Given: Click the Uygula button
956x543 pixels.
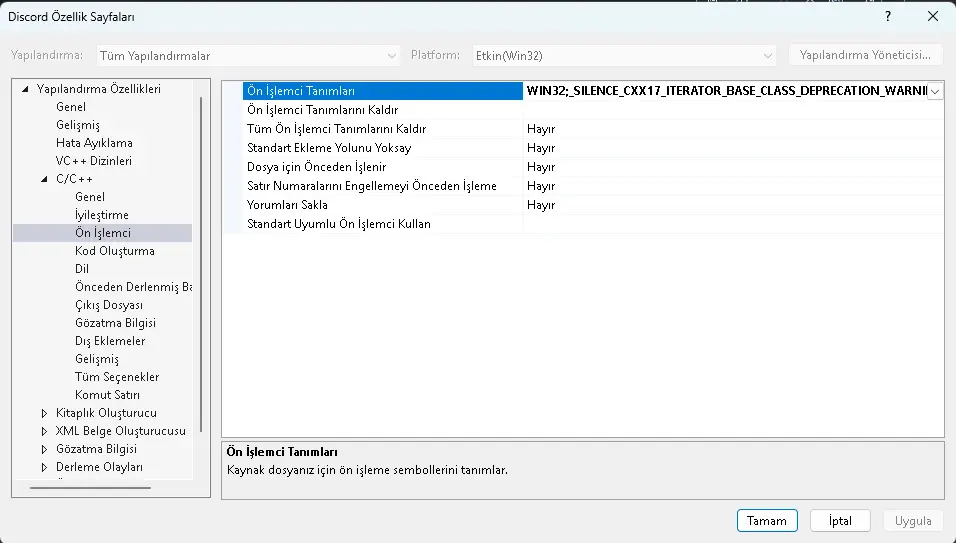Looking at the screenshot, I should (x=913, y=520).
